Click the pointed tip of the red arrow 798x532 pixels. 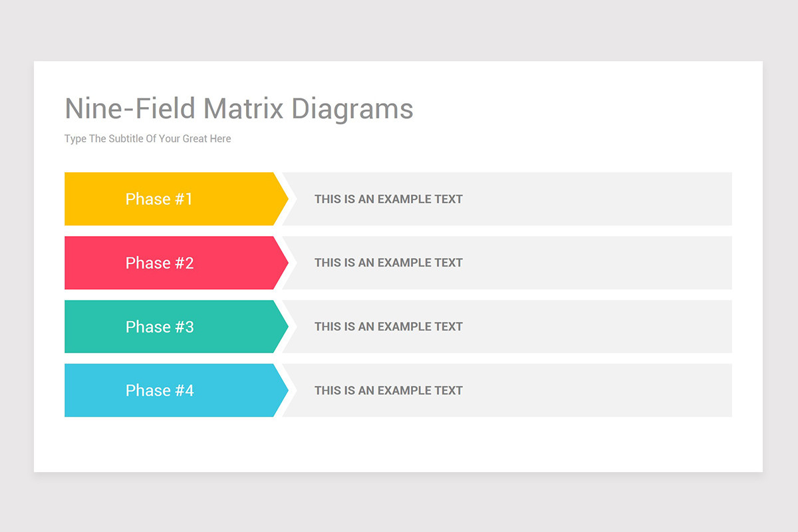pos(284,263)
